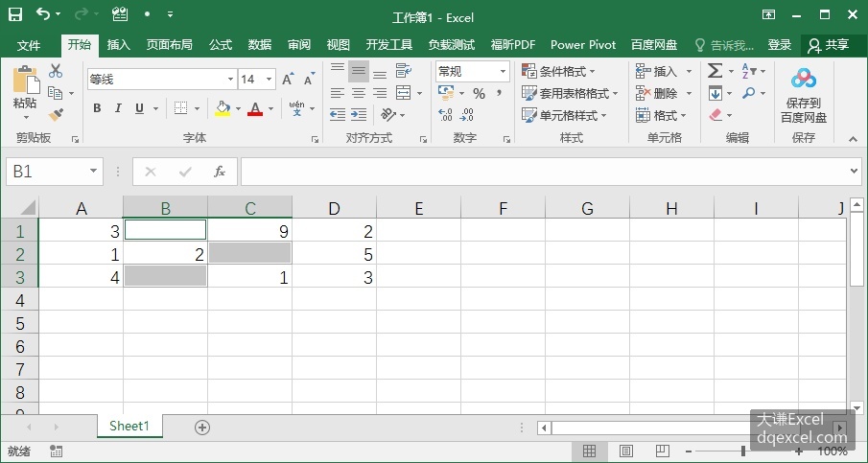This screenshot has width=868, height=463.
Task: Click the Format Painter brush icon
Action: pos(56,114)
